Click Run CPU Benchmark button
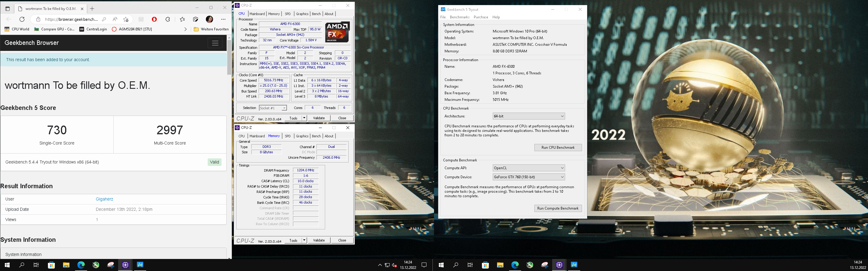This screenshot has height=271, width=868. click(x=558, y=148)
